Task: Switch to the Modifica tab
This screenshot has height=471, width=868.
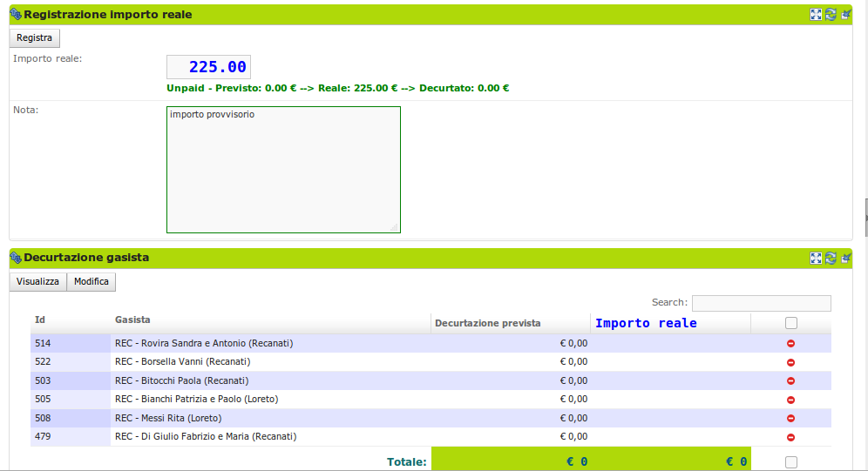Action: 92,282
